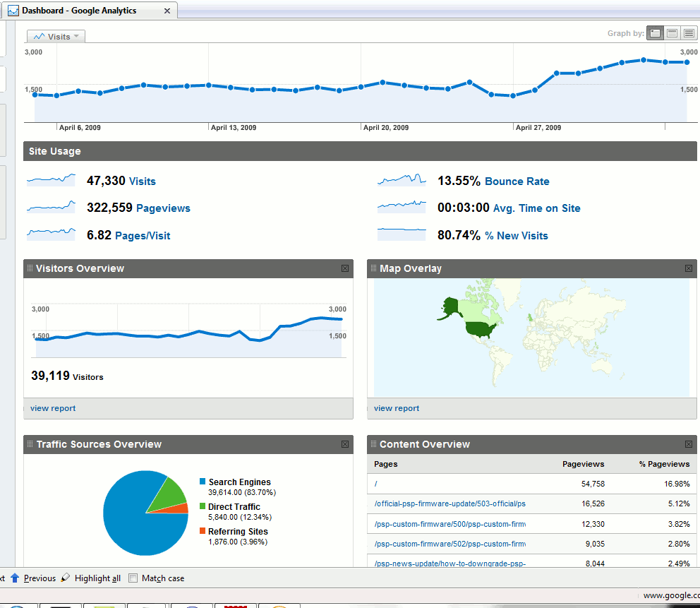Open the % New Visits link
Image resolution: width=700 pixels, height=608 pixels.
pos(517,236)
